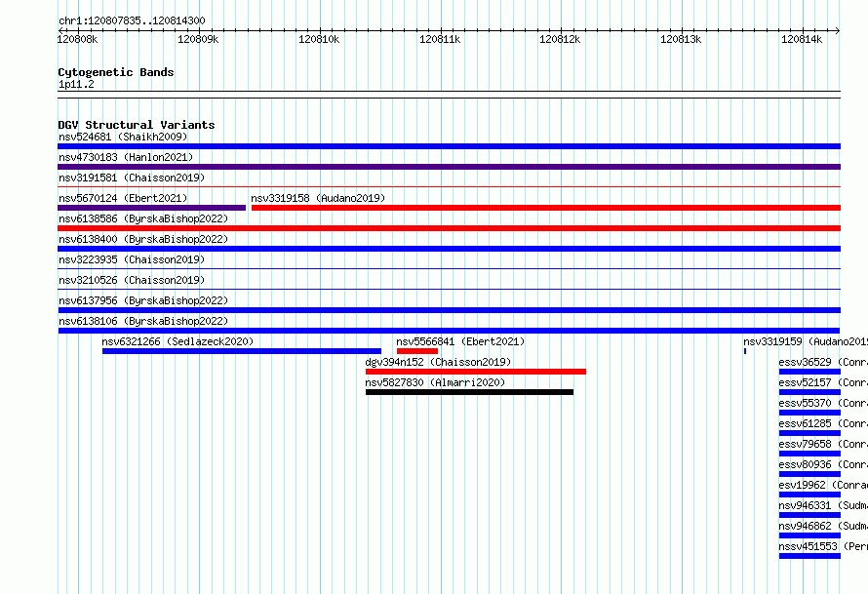Image resolution: width=868 pixels, height=594 pixels.
Task: Select the nsv6138586 (ByrskaBishop2022) red bar
Action: point(449,228)
